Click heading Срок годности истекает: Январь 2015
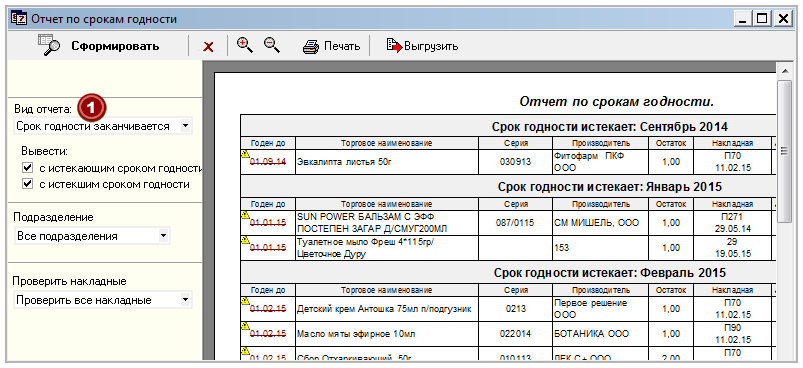Image resolution: width=803 pixels, height=368 pixels. pyautogui.click(x=609, y=187)
